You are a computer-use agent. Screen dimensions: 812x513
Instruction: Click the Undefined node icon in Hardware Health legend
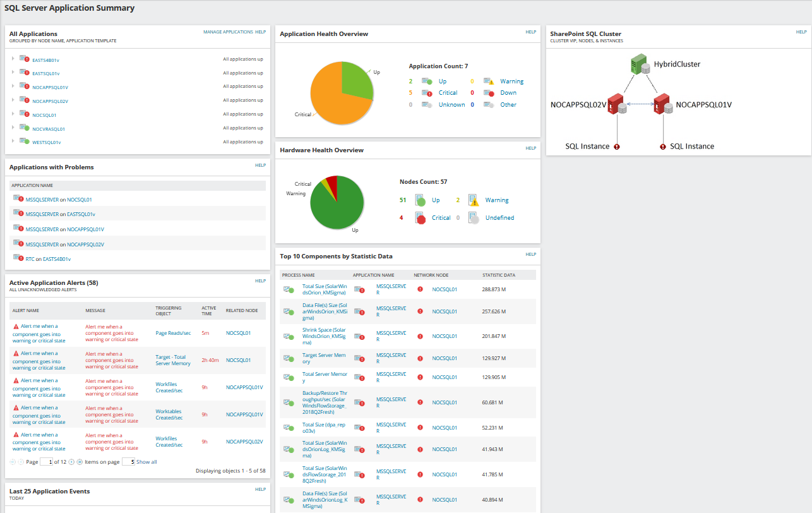(x=474, y=218)
